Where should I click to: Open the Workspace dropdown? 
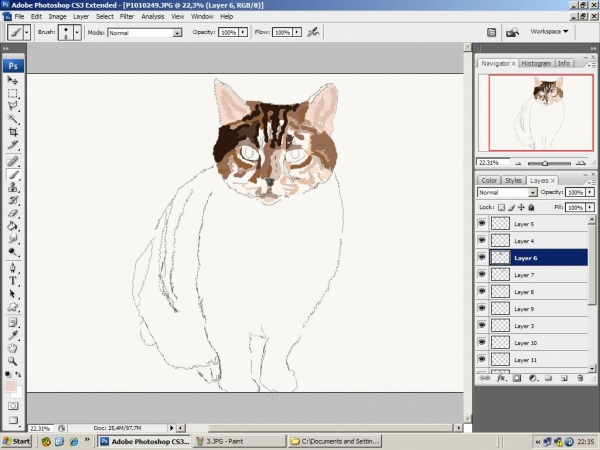point(549,31)
